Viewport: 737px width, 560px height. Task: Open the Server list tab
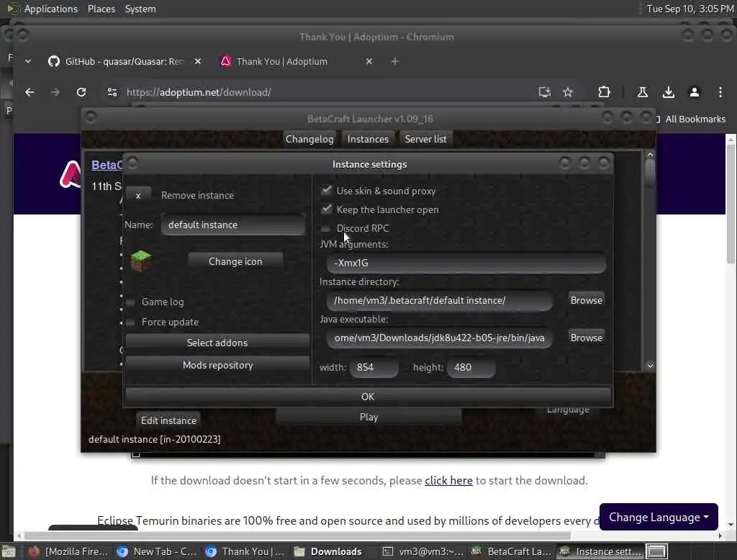point(426,139)
